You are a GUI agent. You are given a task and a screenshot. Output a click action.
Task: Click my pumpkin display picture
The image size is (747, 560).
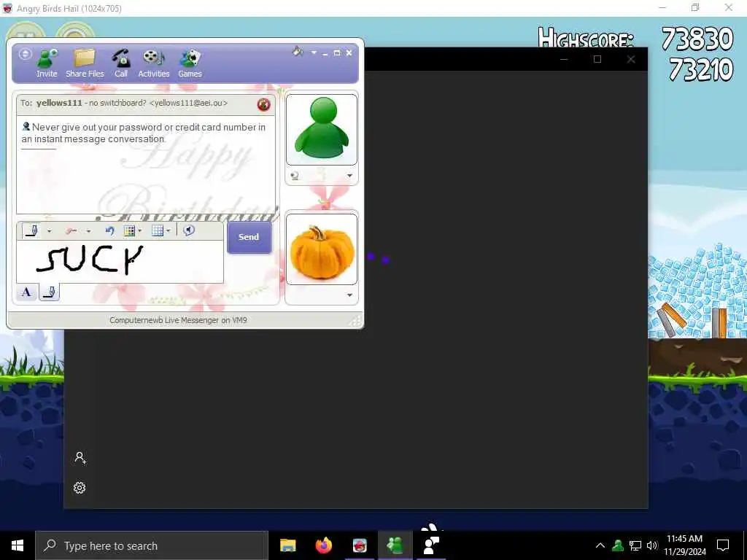322,249
